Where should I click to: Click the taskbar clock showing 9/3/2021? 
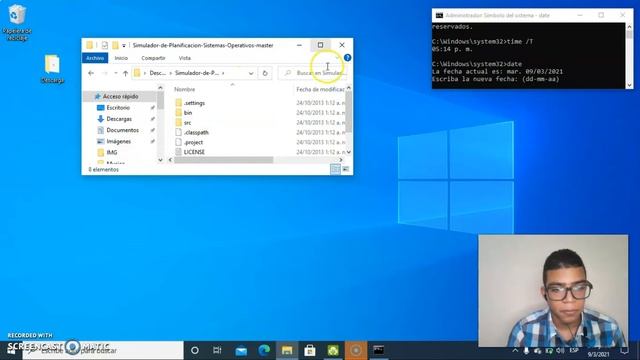(x=598, y=354)
